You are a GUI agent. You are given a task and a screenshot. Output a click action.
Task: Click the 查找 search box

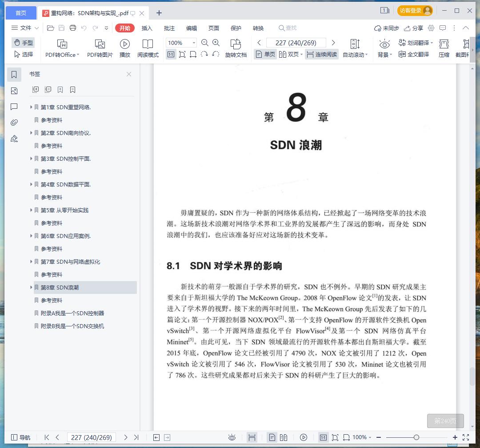[288, 28]
